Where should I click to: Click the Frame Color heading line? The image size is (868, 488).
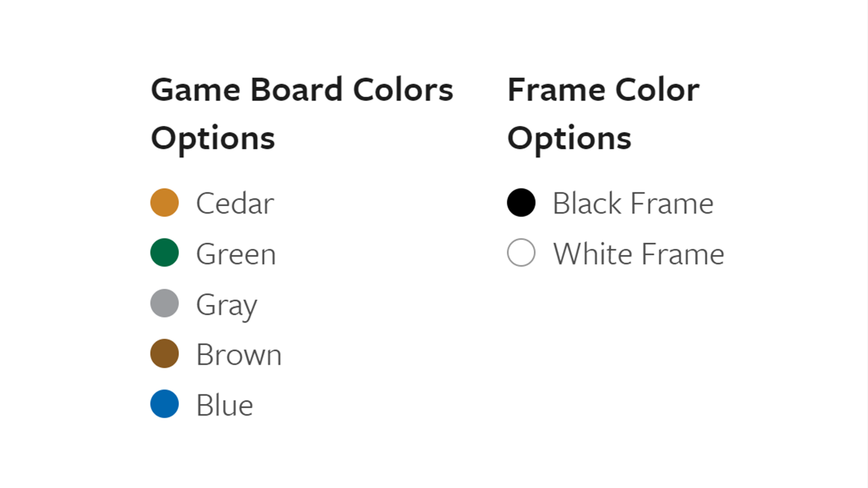pos(604,90)
